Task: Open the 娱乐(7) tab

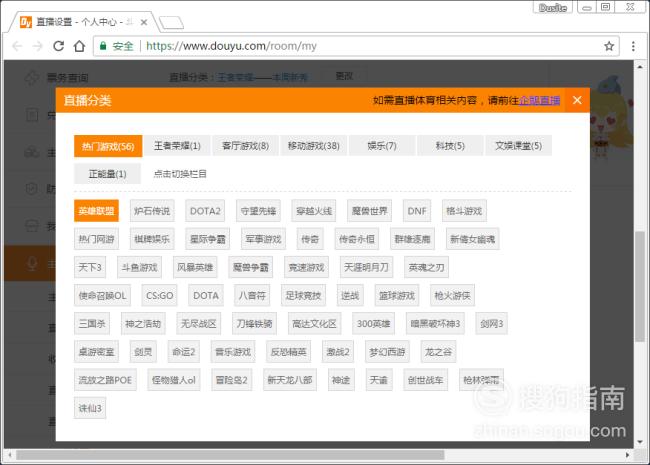Action: tap(382, 145)
